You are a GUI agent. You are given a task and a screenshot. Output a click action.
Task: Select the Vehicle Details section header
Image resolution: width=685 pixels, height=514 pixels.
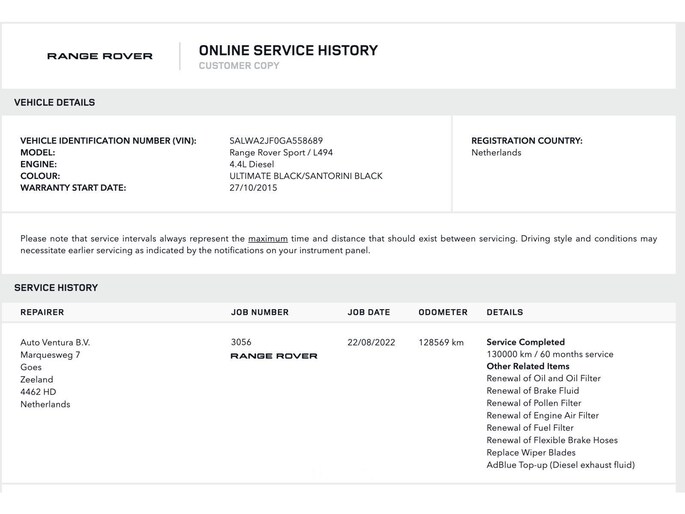tap(55, 102)
